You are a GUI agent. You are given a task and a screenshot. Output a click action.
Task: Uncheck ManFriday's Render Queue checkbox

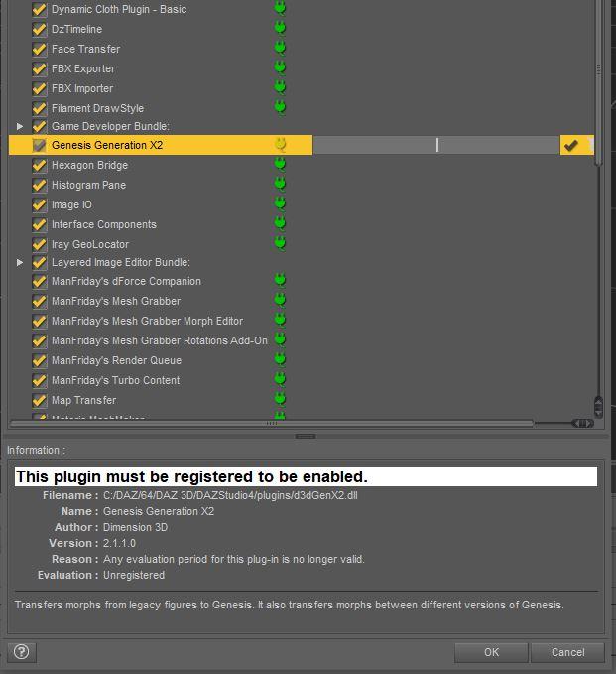(39, 360)
